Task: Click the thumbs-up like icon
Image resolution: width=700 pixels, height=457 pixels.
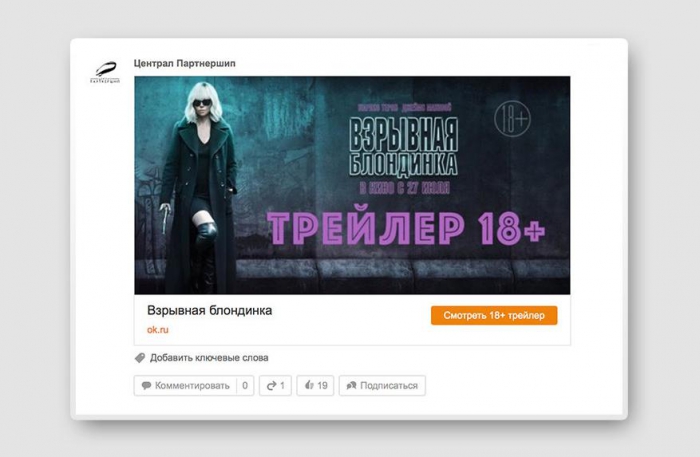Action: (x=309, y=385)
